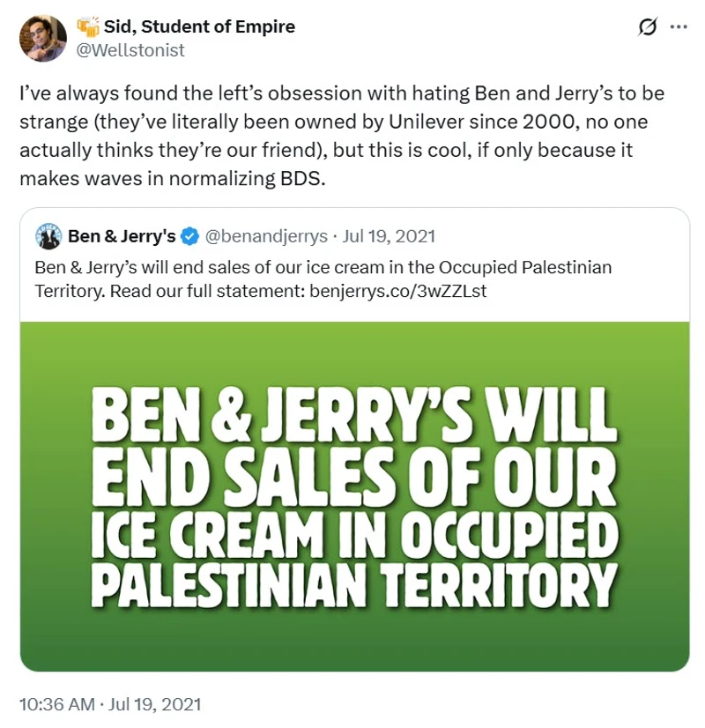Click Sid's profile avatar photo
This screenshot has height=728, width=705.
[x=42, y=39]
